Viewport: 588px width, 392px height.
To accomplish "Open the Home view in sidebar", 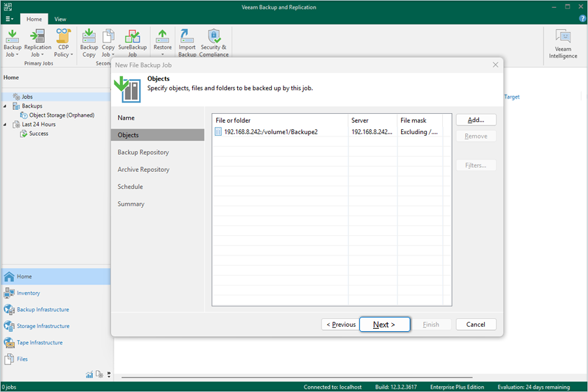I will pos(56,276).
